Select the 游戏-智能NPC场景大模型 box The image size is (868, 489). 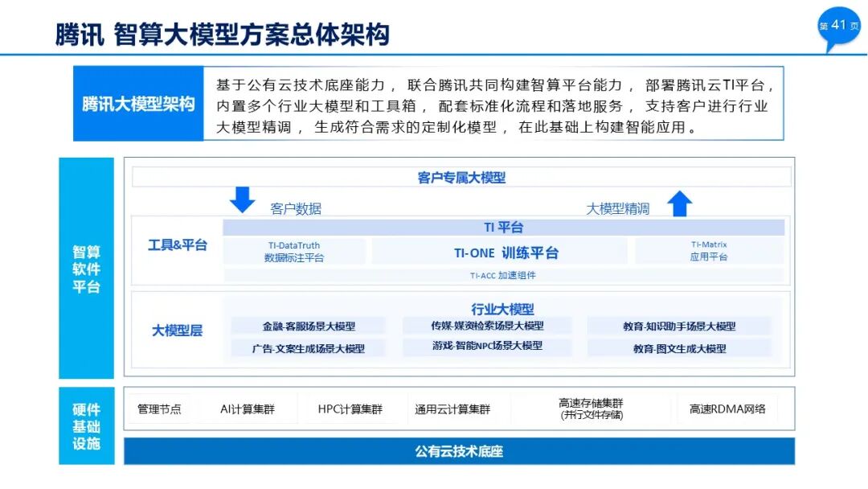click(x=487, y=346)
